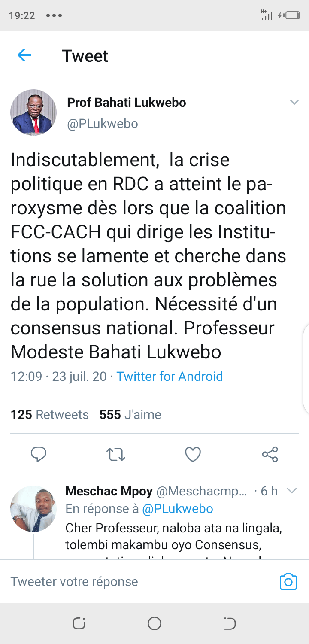This screenshot has height=644, width=309.
Task: Open the share icon for the tweet
Action: 270,454
